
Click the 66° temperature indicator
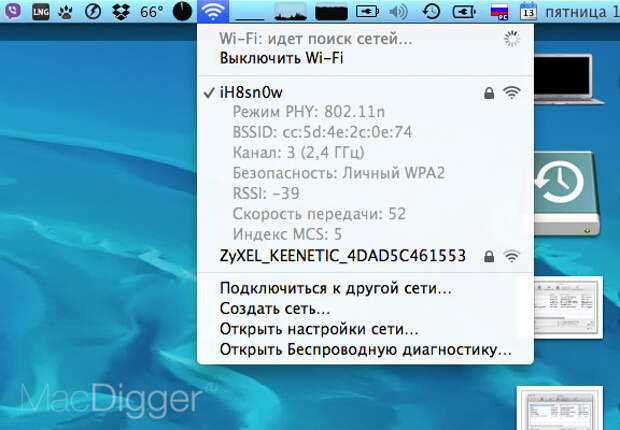click(x=151, y=12)
